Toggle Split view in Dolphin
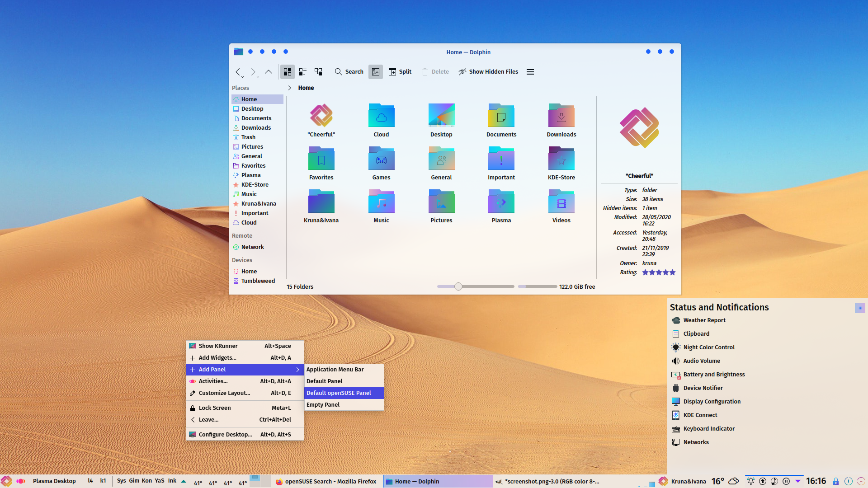 click(400, 72)
